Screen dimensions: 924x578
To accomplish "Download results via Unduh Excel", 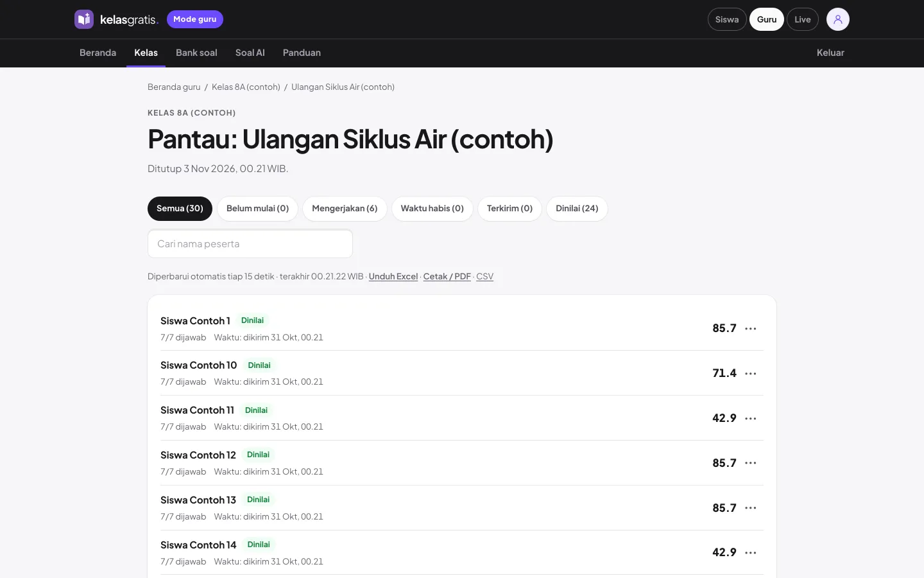I will tap(393, 276).
